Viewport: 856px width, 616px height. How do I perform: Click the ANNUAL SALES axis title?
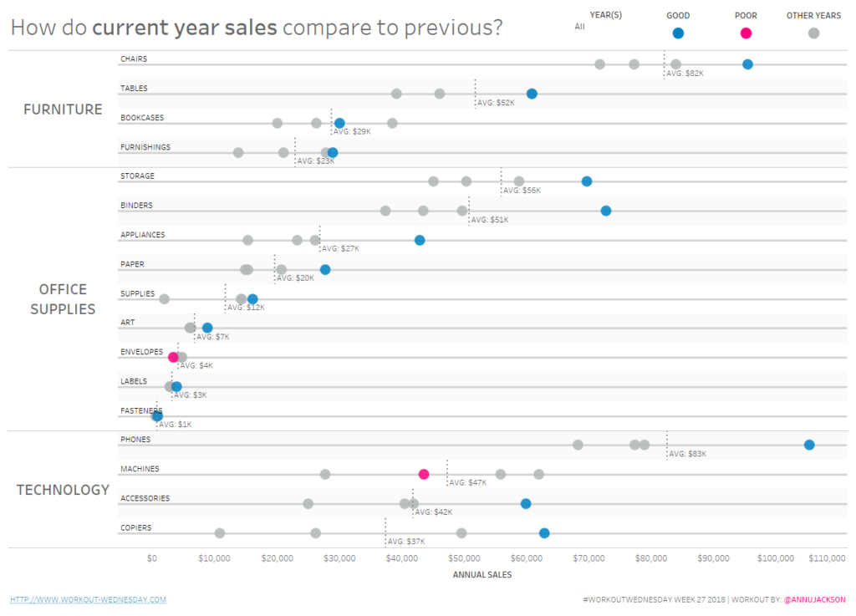click(x=482, y=575)
